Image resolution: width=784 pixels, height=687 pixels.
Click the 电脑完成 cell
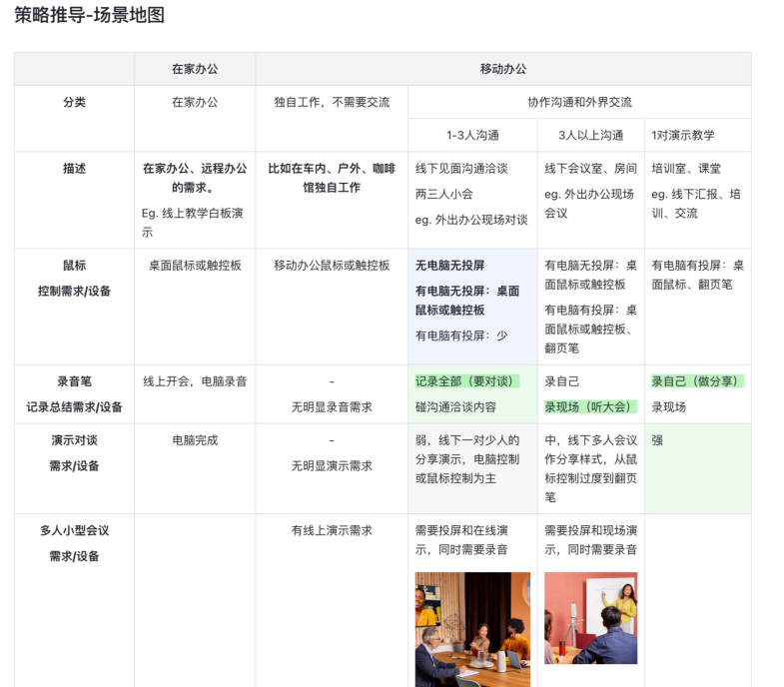[x=195, y=440]
